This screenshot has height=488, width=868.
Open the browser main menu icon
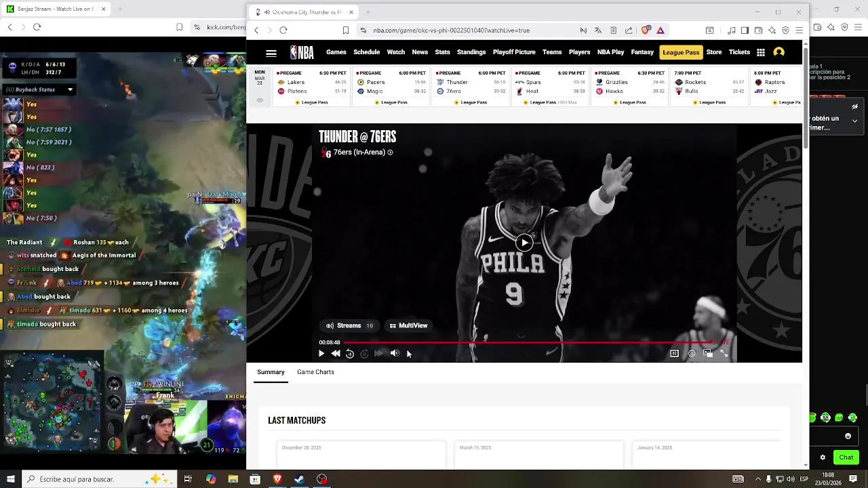tap(799, 30)
